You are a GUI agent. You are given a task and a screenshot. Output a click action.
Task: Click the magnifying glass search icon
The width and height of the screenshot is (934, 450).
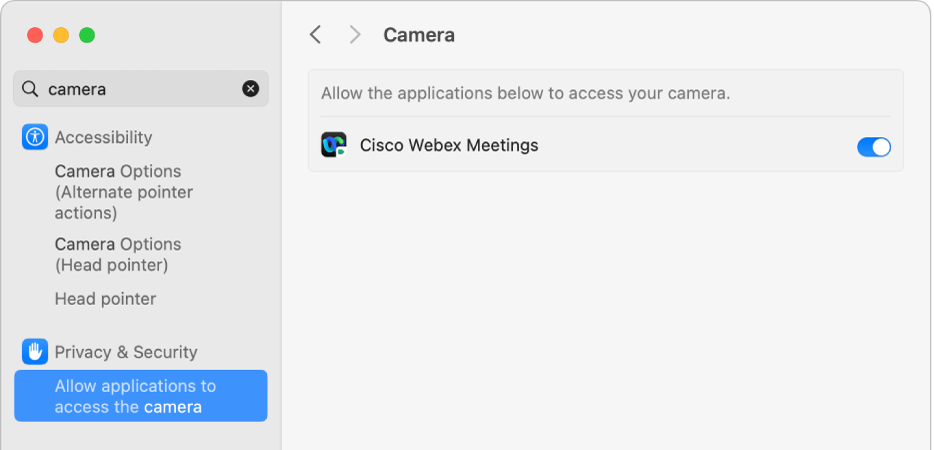(x=31, y=89)
